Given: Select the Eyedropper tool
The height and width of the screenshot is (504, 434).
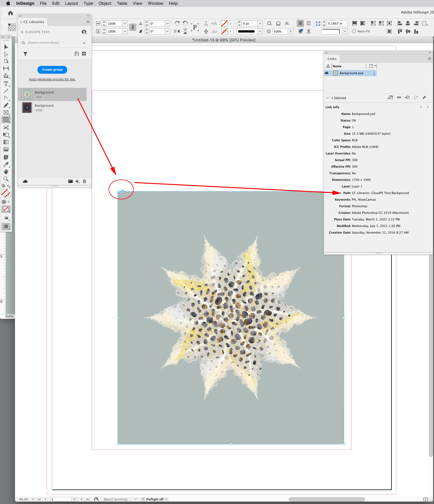Looking at the screenshot, I should coord(6,165).
